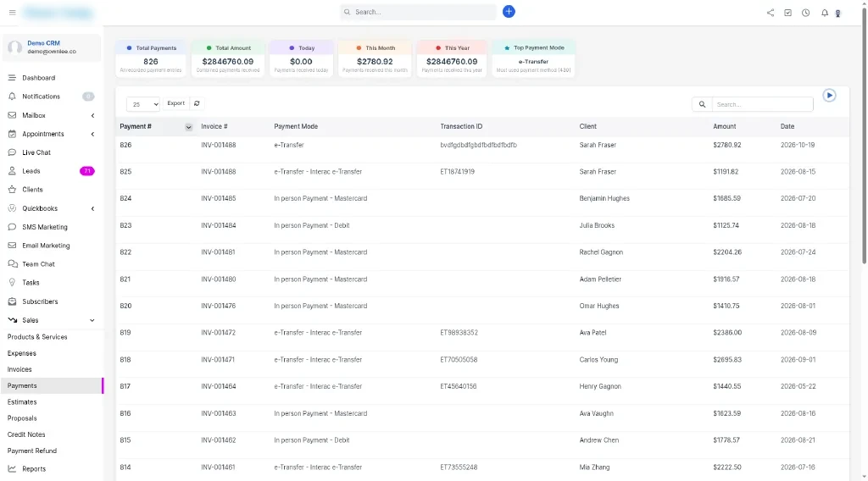Click the Leads person icon
The width and height of the screenshot is (868, 481).
click(x=12, y=171)
